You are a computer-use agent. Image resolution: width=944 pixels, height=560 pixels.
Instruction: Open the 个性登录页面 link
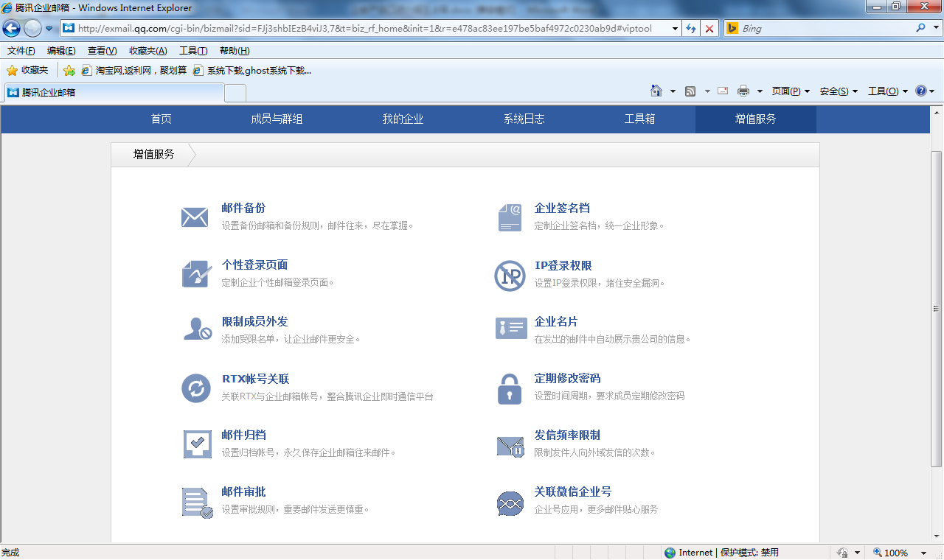point(254,265)
